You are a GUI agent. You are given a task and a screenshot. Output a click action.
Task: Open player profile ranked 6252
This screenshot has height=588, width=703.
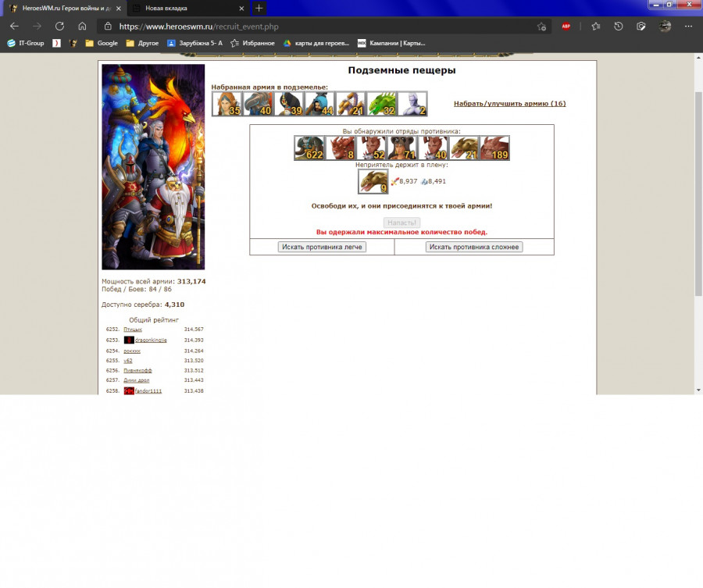click(133, 330)
